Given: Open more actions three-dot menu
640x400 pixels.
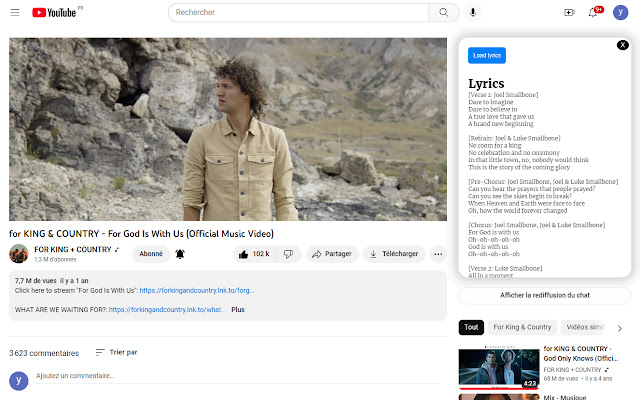Looking at the screenshot, I should (x=438, y=254).
